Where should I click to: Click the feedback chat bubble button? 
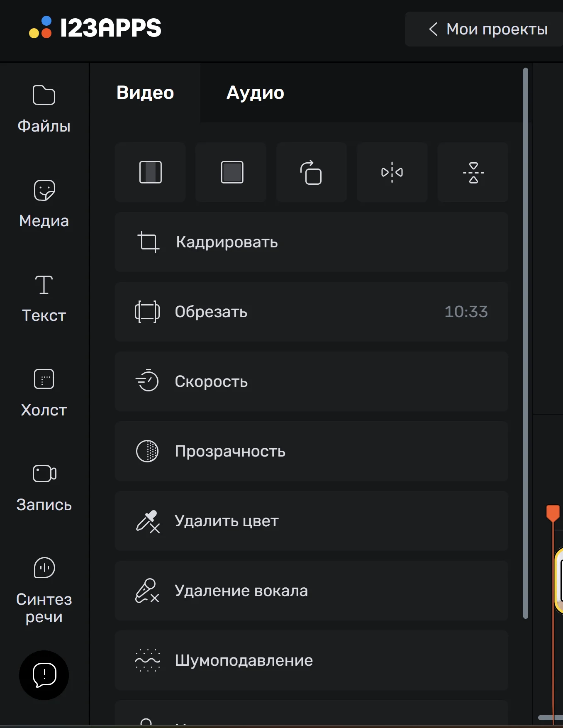(44, 675)
